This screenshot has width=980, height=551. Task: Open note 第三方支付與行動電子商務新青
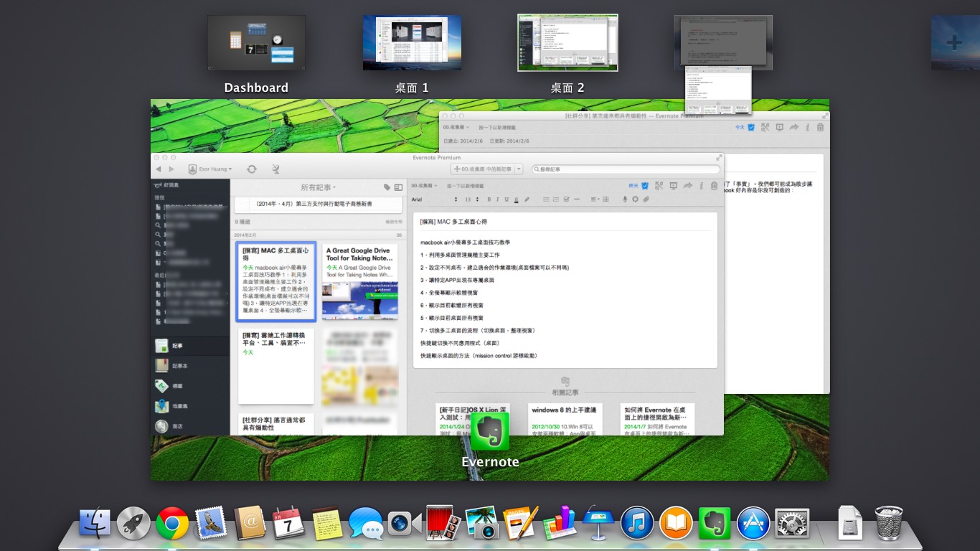pyautogui.click(x=319, y=204)
